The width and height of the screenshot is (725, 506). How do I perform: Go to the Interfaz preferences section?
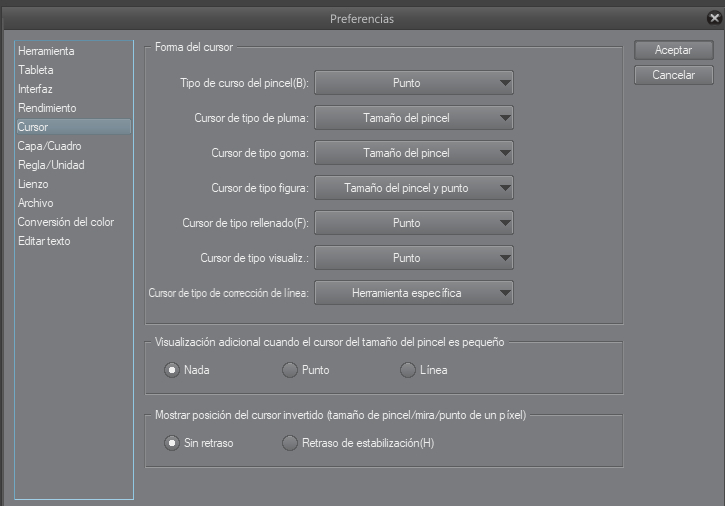(x=36, y=89)
